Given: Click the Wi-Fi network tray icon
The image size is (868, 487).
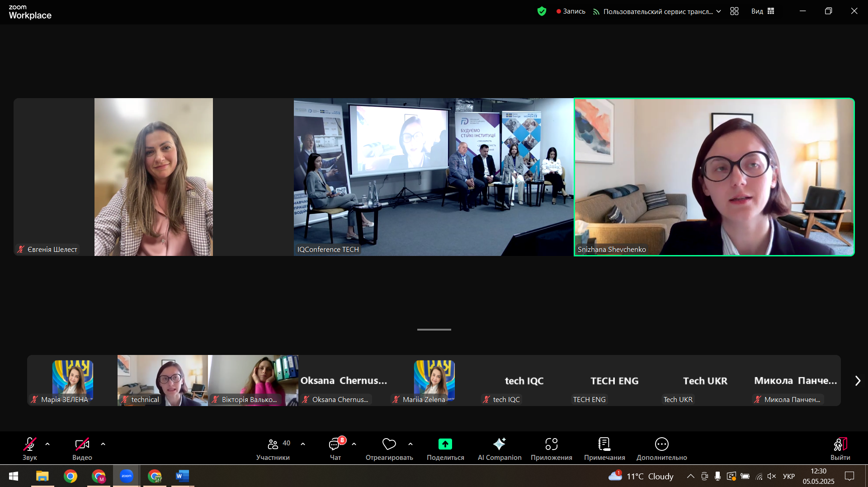Looking at the screenshot, I should [759, 476].
